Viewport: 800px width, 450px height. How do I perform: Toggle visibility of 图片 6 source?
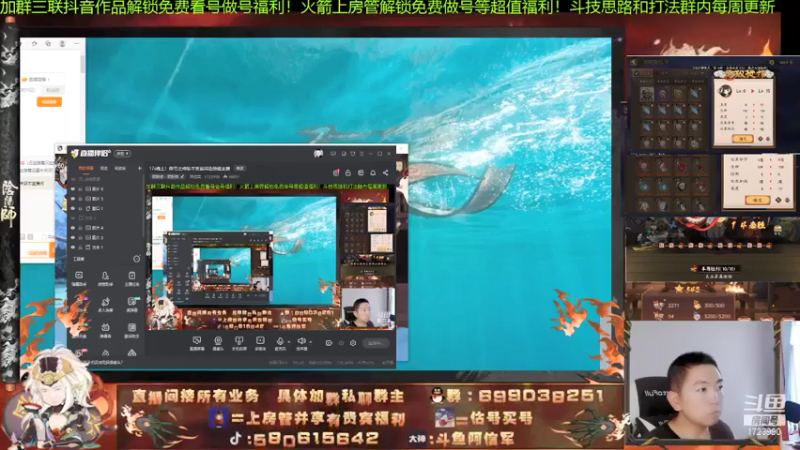point(72,189)
